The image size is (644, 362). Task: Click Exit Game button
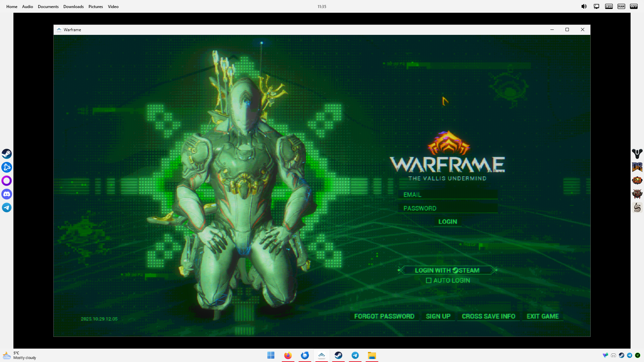[x=542, y=316]
